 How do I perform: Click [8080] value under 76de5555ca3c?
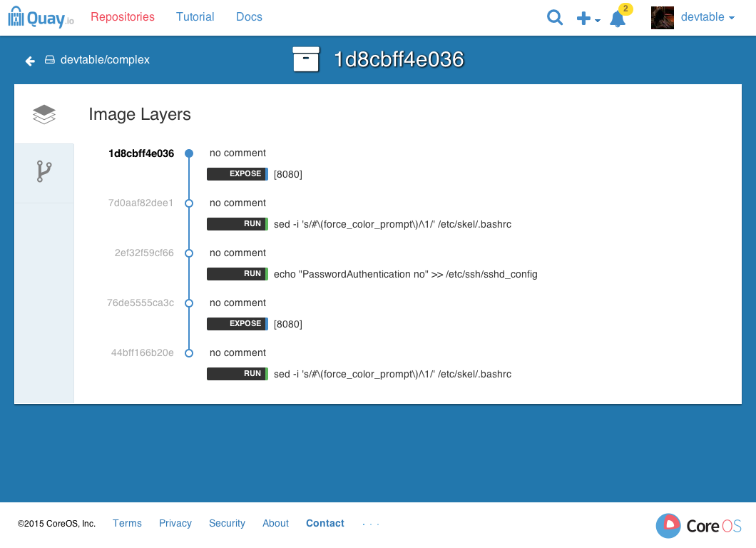288,325
